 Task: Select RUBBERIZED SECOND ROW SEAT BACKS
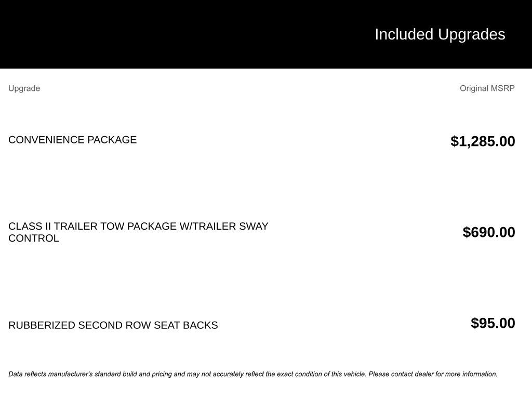pyautogui.click(x=113, y=325)
